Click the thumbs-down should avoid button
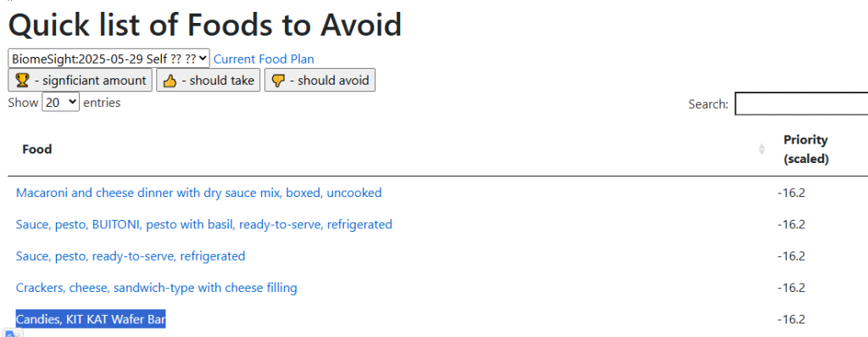 tap(320, 81)
